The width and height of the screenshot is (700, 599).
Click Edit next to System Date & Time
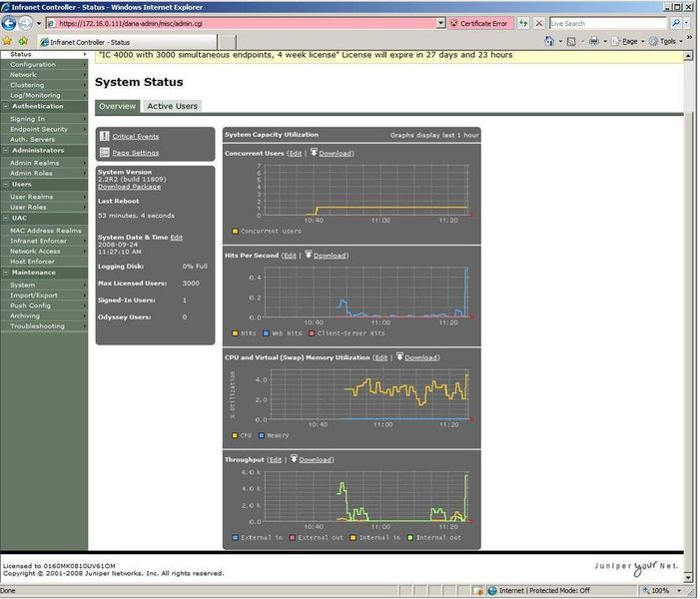coord(177,238)
